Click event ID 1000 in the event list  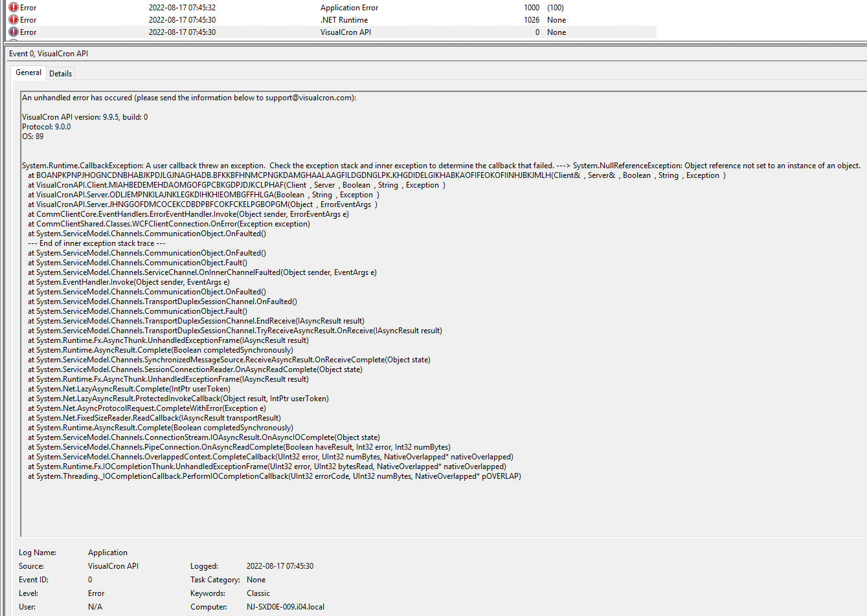pyautogui.click(x=531, y=8)
